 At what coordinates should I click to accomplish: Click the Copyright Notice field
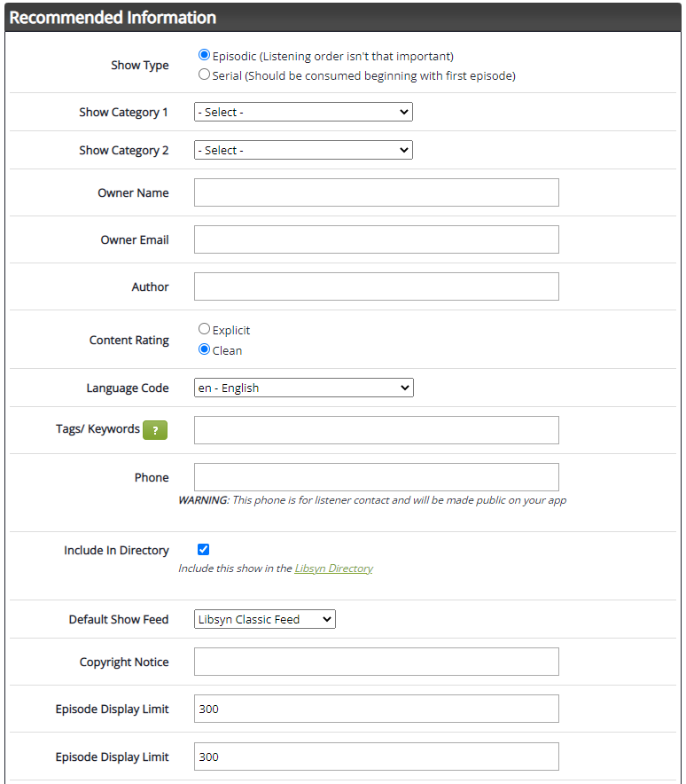(377, 662)
